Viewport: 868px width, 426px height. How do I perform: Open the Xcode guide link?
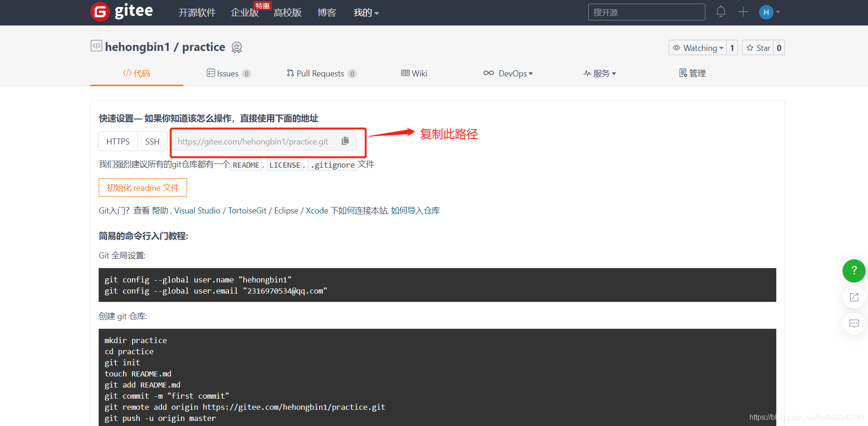pos(317,211)
